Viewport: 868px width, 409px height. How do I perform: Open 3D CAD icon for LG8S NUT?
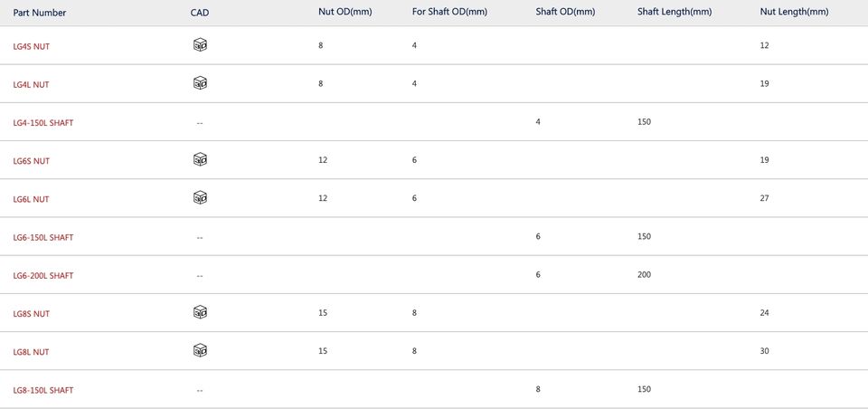click(200, 312)
